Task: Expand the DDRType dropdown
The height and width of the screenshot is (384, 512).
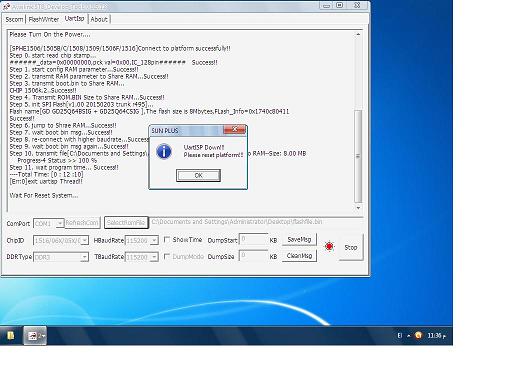Action: [85, 257]
